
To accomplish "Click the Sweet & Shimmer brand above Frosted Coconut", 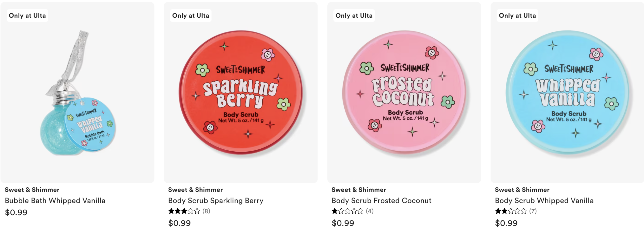I will pyautogui.click(x=359, y=190).
